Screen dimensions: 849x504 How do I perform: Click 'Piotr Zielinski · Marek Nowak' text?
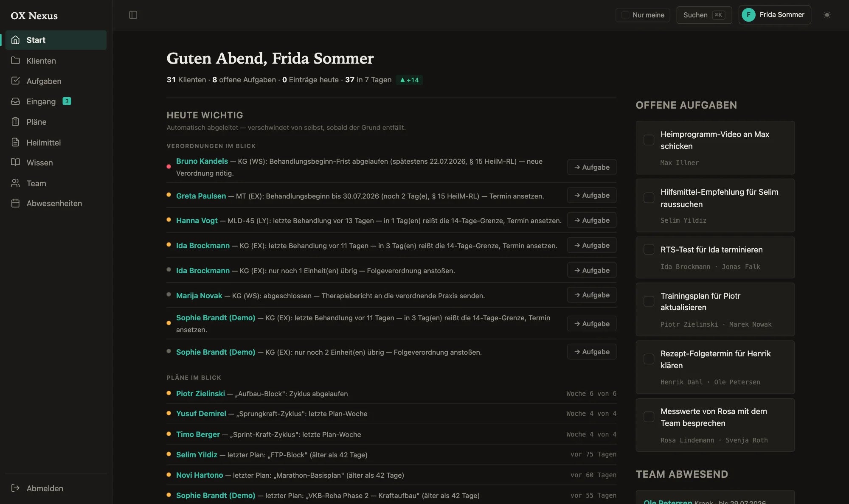click(716, 325)
